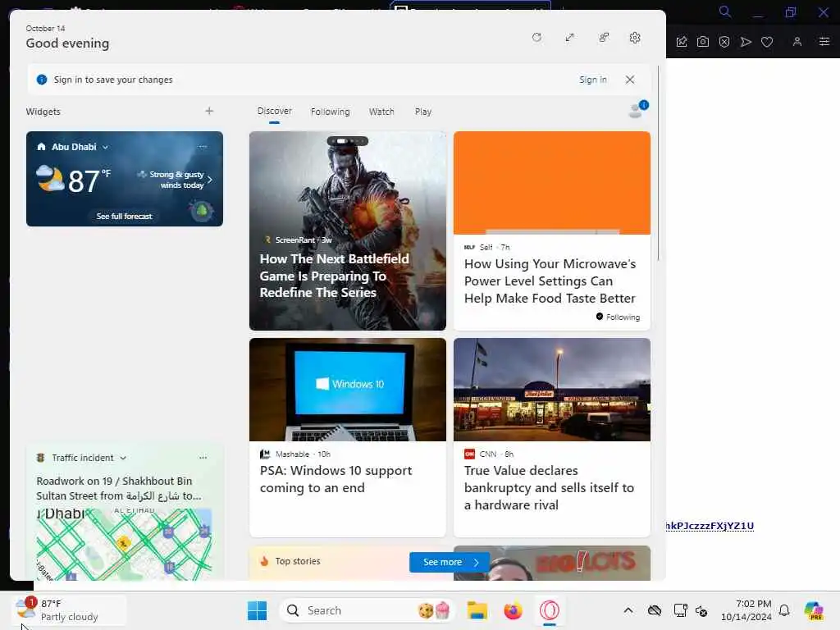Expand widgets board to full view
840x630 pixels.
click(x=569, y=38)
